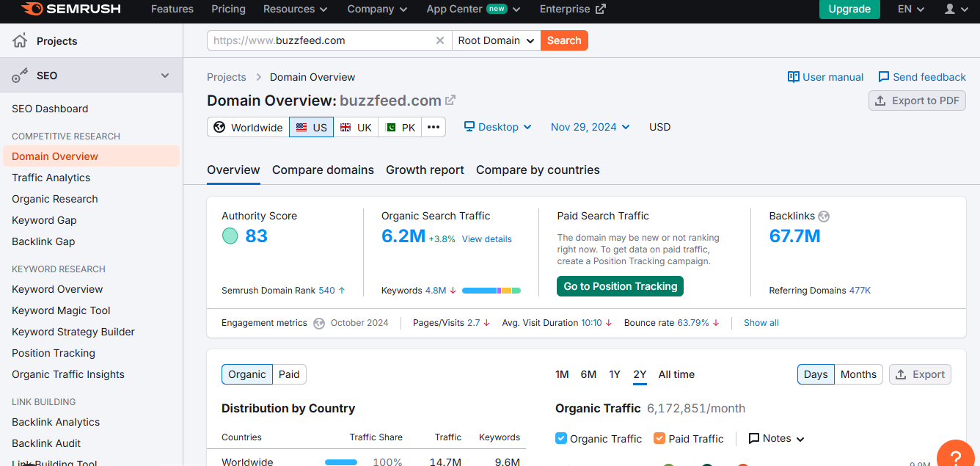Select the Worldwide database option
The height and width of the screenshot is (466, 980).
click(248, 127)
